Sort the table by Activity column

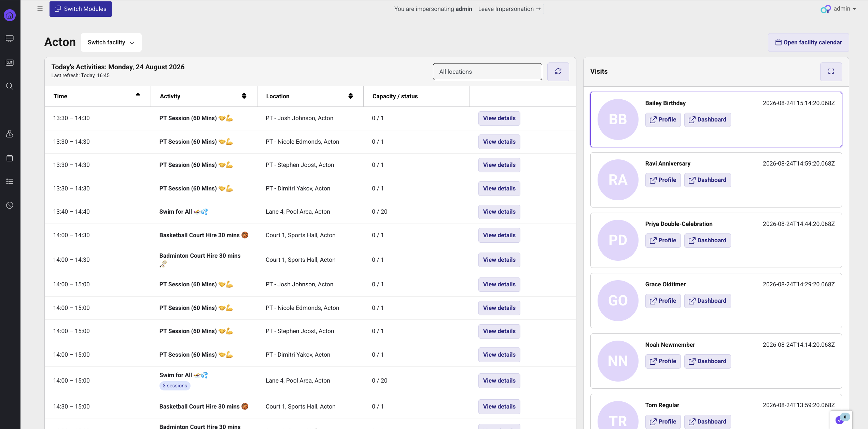(x=244, y=96)
